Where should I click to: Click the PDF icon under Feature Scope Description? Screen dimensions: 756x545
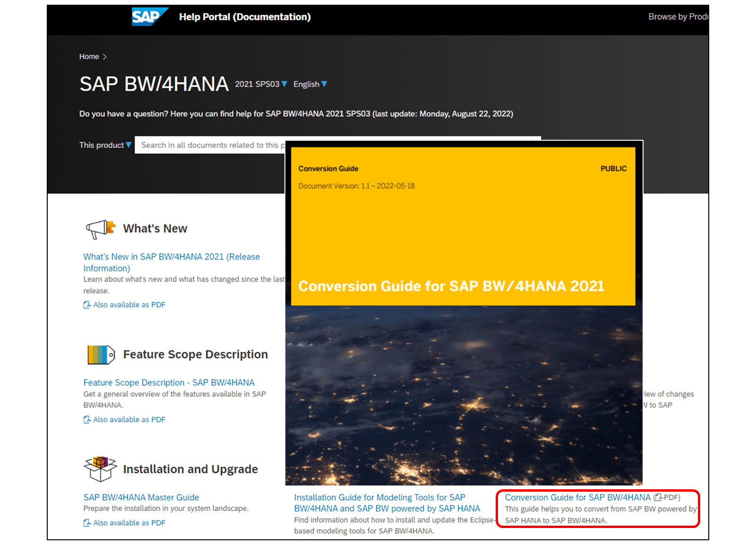point(87,419)
